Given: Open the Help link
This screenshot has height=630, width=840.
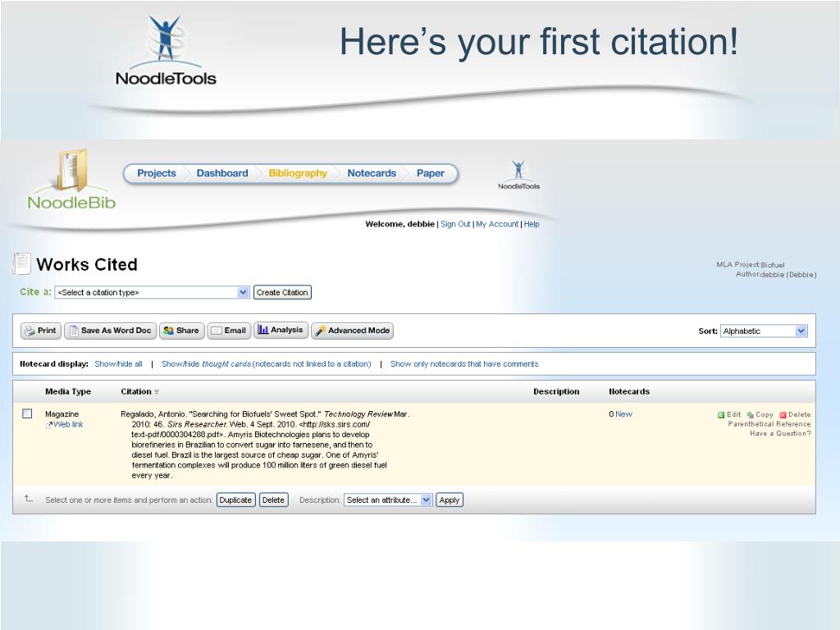Looking at the screenshot, I should [532, 224].
